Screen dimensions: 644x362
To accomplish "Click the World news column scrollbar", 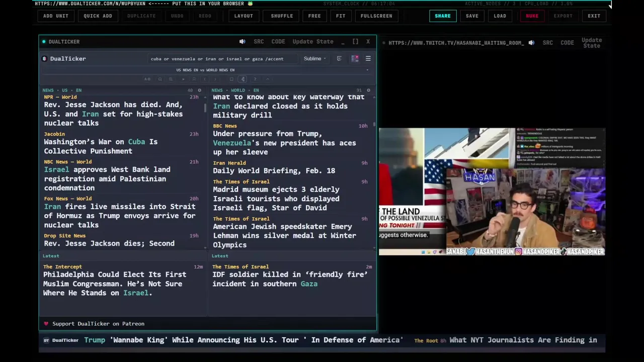I will (374, 124).
